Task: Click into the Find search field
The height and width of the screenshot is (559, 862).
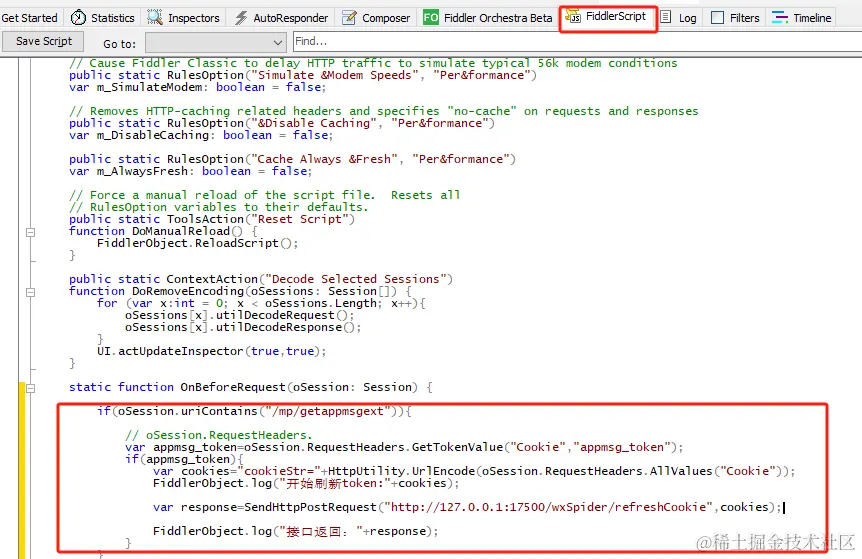Action: point(576,41)
